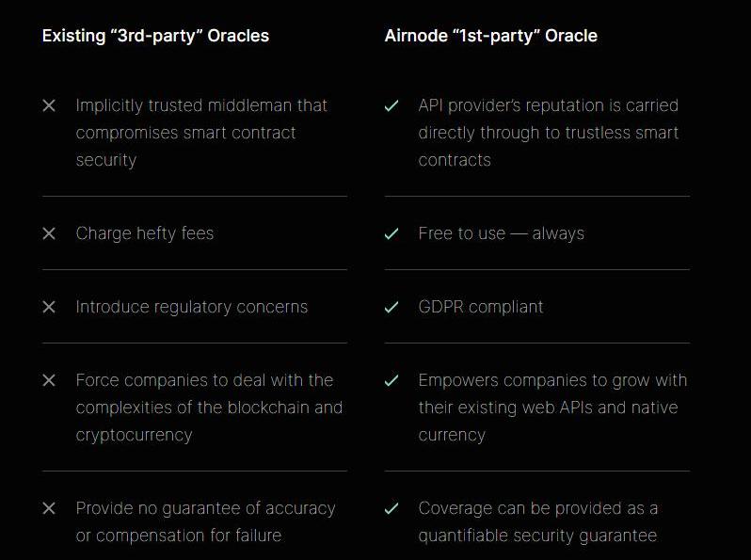Click the X icon next to 'Force companies to deal'
This screenshot has height=560, width=751.
coord(49,380)
